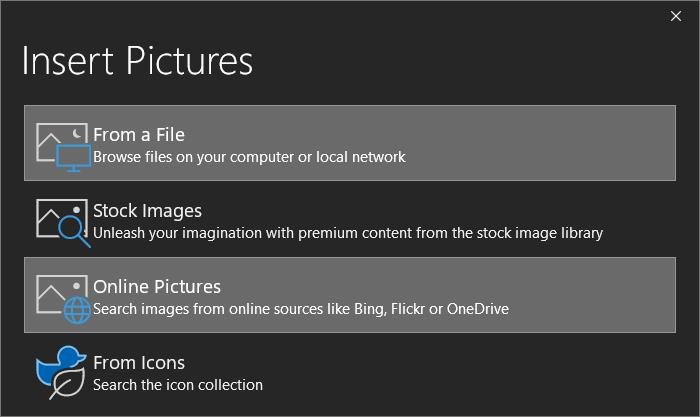The height and width of the screenshot is (417, 700).
Task: Click the From Icons duck-and-leaf icon
Action: [61, 372]
